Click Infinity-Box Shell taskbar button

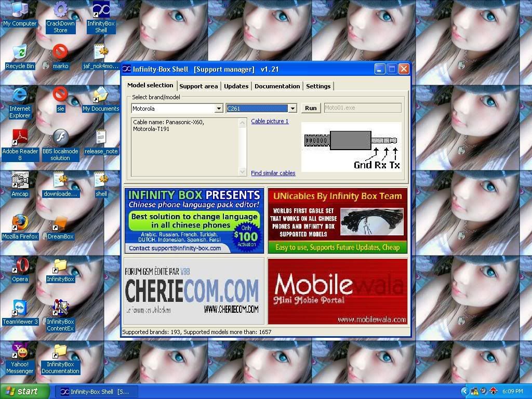click(x=96, y=392)
